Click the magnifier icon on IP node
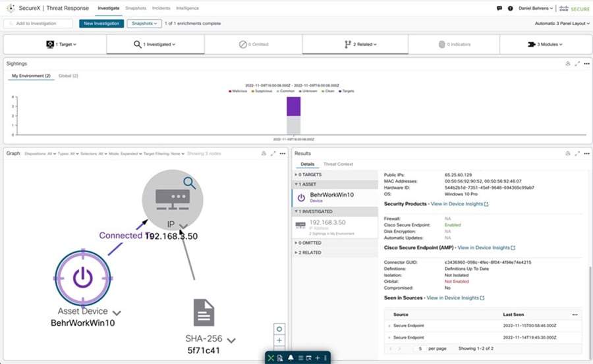Screen dimensions: 593x364 click(190, 183)
